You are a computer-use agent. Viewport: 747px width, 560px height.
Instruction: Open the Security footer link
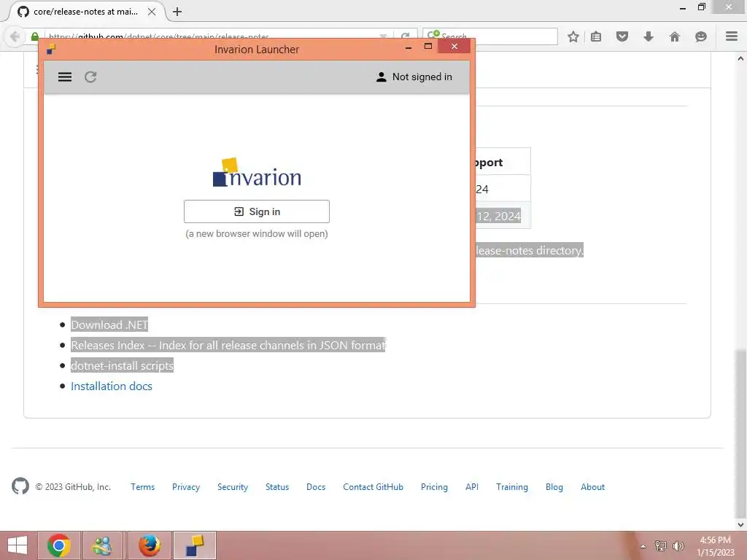pos(233,486)
